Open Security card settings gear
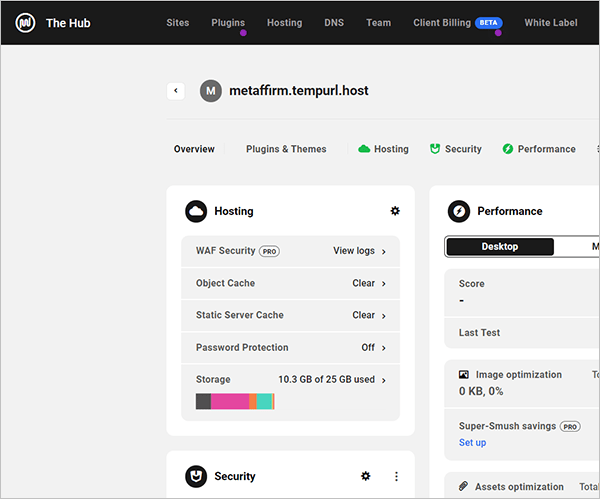The height and width of the screenshot is (499, 600). pos(365,476)
